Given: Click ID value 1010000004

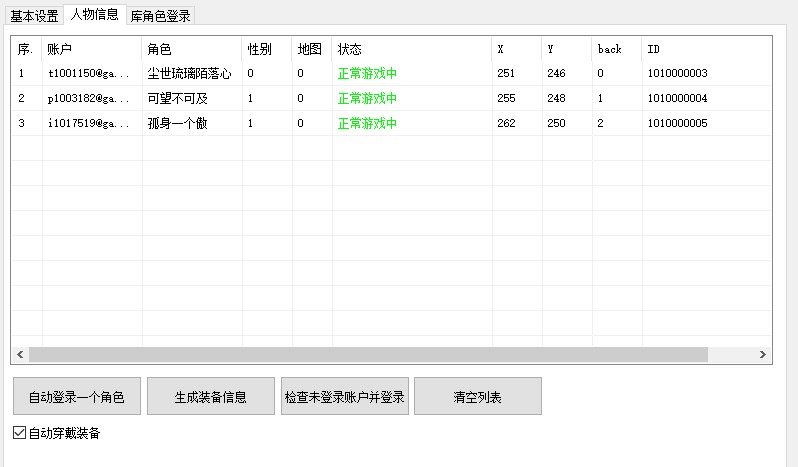Looking at the screenshot, I should tap(677, 98).
